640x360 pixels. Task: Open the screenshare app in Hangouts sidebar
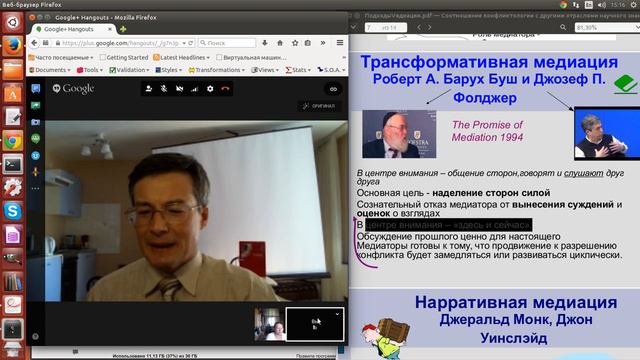coord(36,105)
